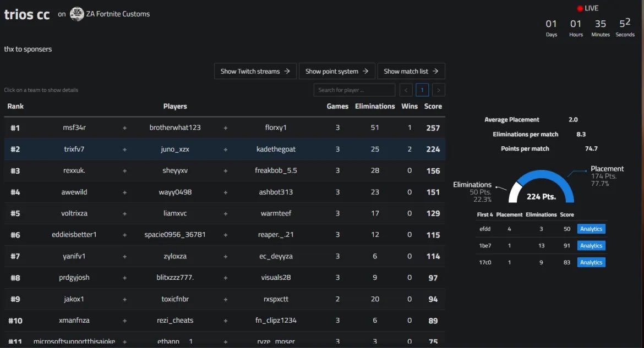The height and width of the screenshot is (348, 644).
Task: Go to previous page with left chevron
Action: click(x=406, y=90)
